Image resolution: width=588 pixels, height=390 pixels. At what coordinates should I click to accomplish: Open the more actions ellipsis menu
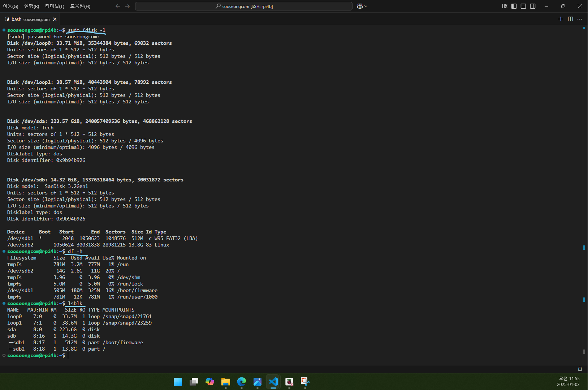pyautogui.click(x=580, y=19)
